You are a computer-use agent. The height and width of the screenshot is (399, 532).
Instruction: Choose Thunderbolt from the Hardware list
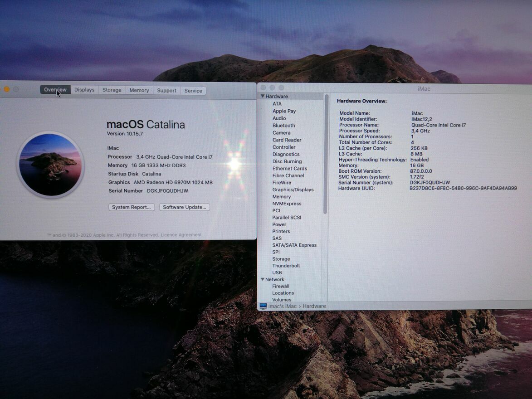click(286, 266)
